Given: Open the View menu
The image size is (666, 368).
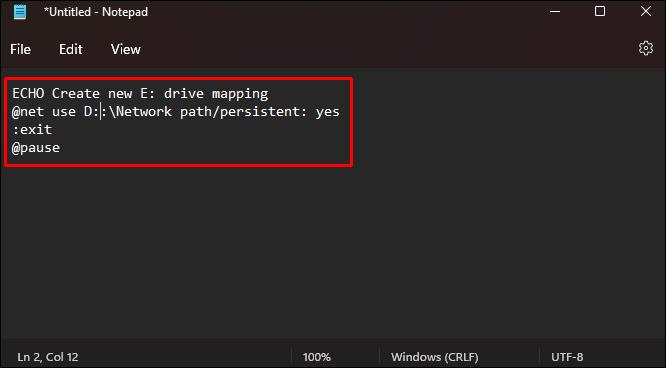Looking at the screenshot, I should (126, 49).
